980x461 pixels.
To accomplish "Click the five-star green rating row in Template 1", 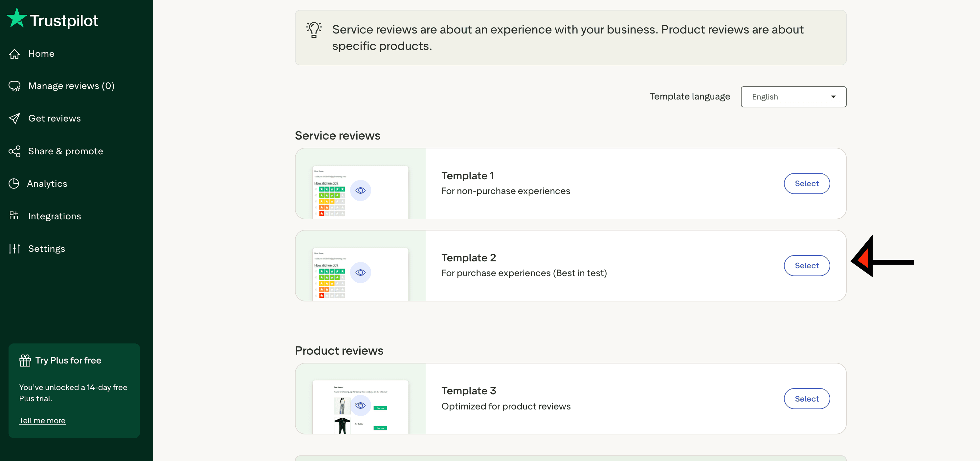I will coord(331,189).
